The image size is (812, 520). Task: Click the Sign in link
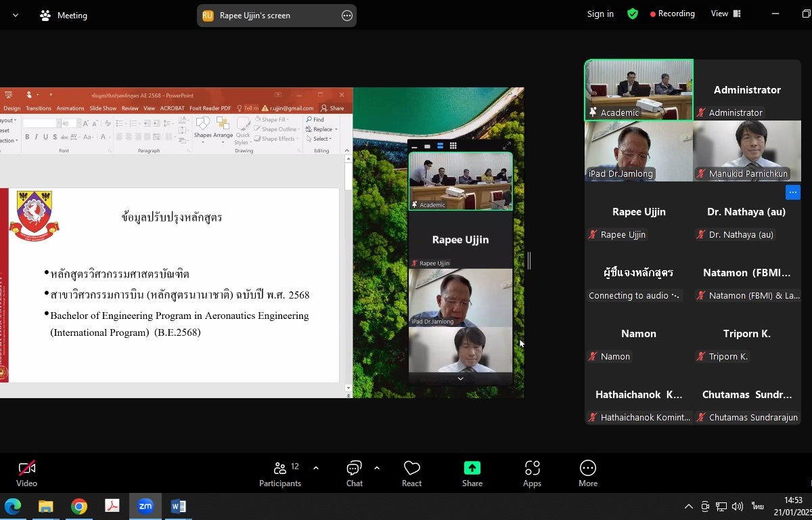pyautogui.click(x=600, y=14)
